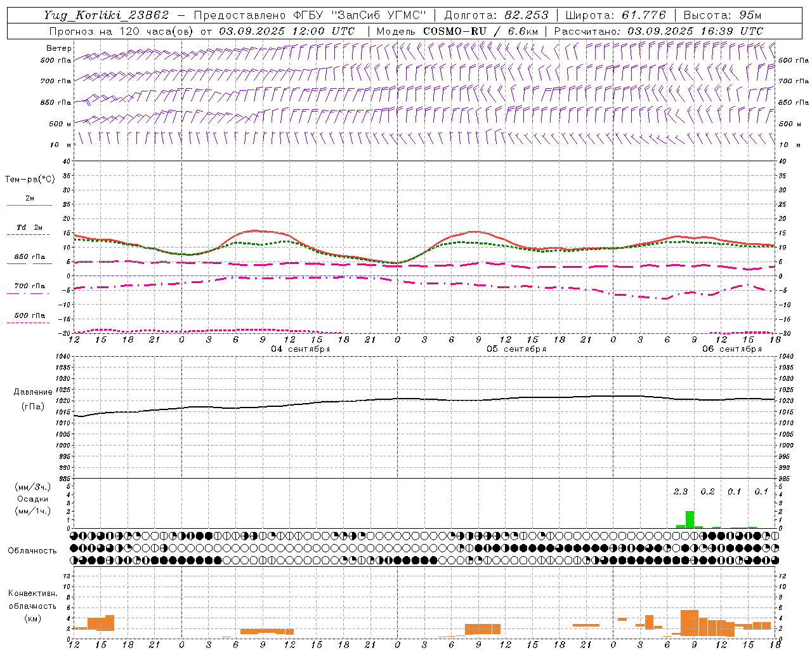Click the 'Предоставлено ФГБУ "ЗапСиб УГМС"' provider text
The image size is (812, 650).
click(310, 15)
